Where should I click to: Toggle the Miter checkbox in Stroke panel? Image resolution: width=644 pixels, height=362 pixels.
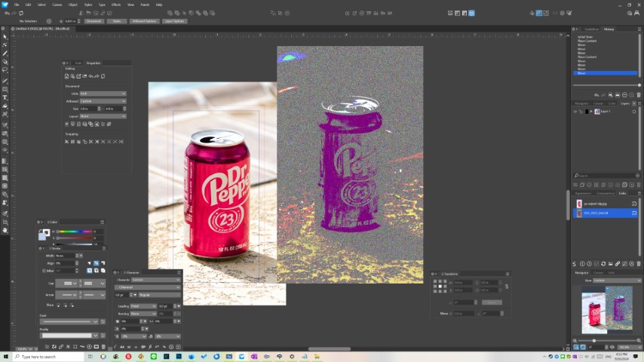(43, 270)
